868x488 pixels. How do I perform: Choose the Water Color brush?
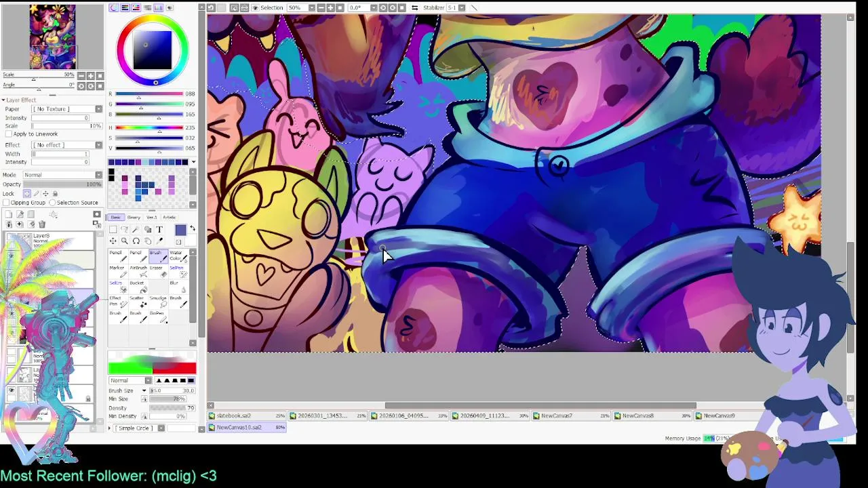coord(179,256)
